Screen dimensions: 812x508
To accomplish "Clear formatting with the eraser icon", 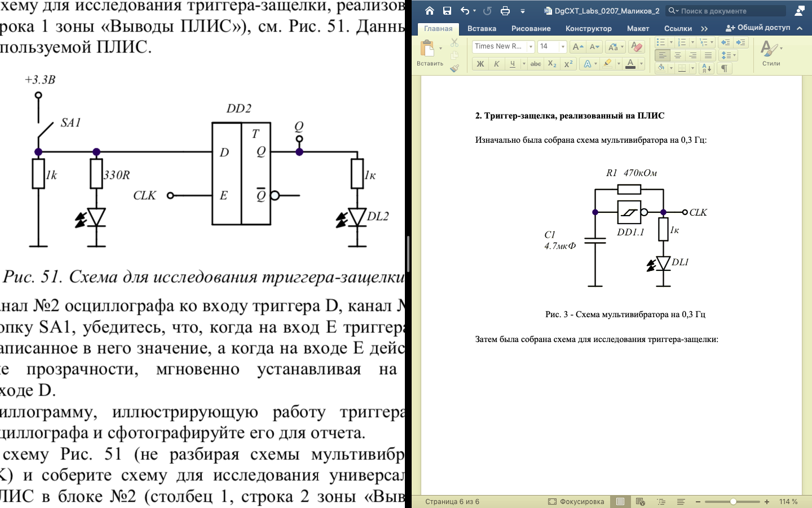I will coord(637,47).
